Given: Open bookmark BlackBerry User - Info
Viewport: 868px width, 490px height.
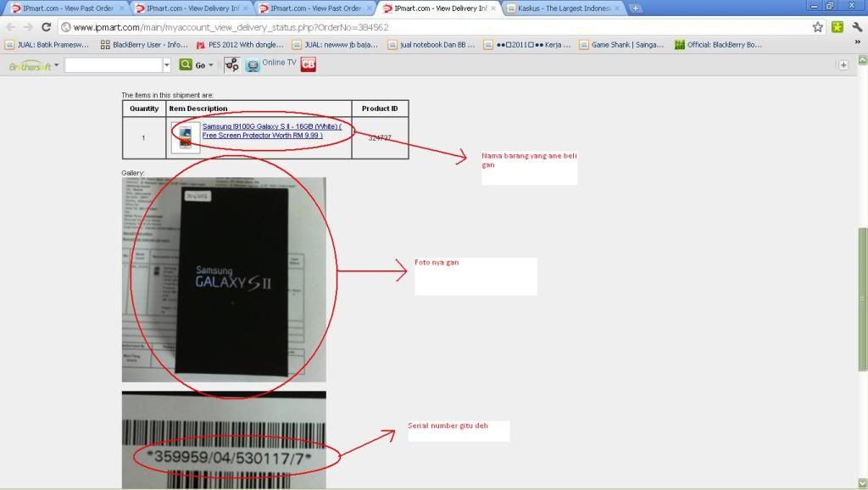Looking at the screenshot, I should pyautogui.click(x=144, y=45).
